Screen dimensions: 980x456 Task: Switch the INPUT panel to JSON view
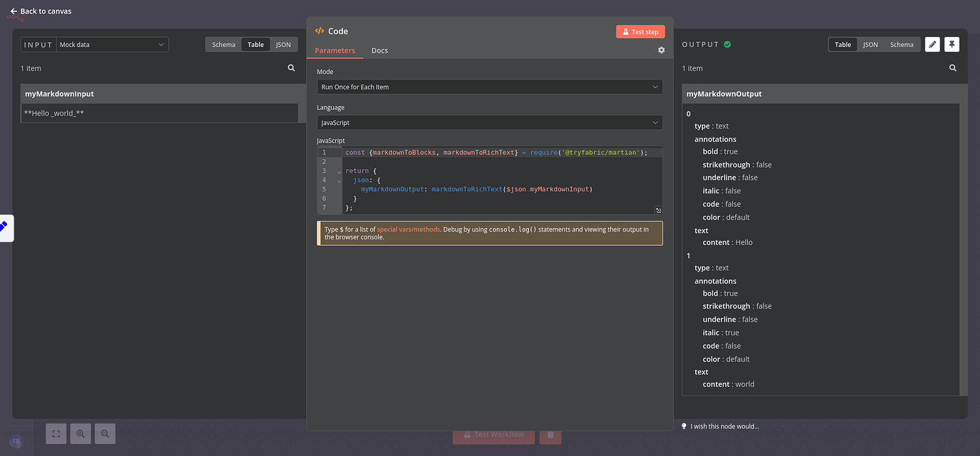tap(283, 44)
